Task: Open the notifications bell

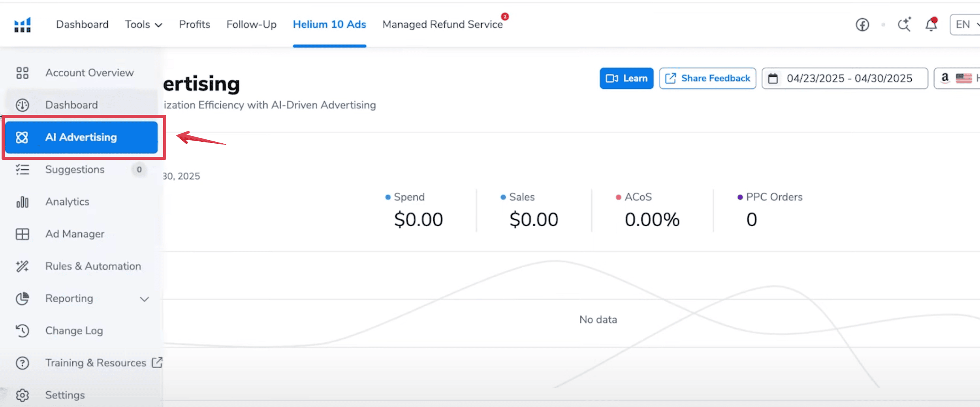Action: pos(931,24)
